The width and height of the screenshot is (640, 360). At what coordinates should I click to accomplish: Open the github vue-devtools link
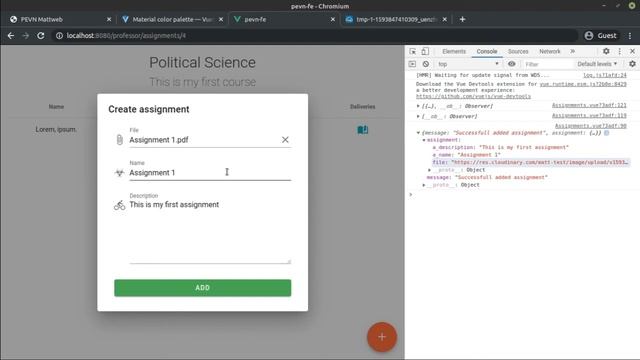click(x=473, y=97)
